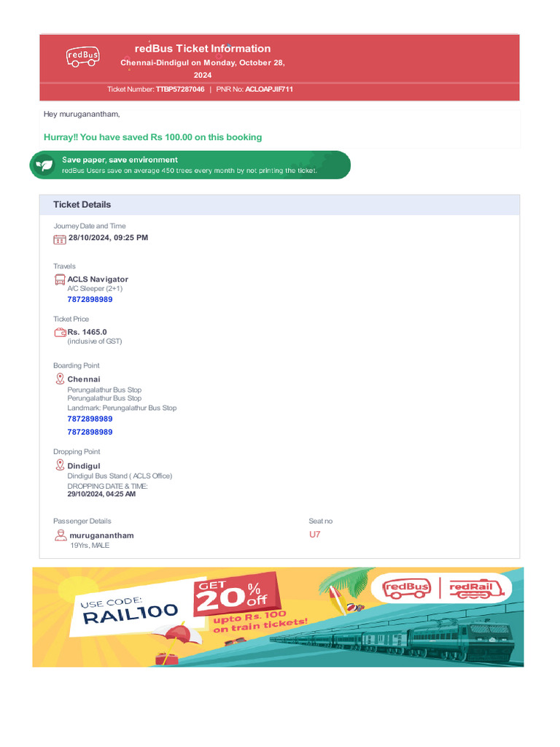Click the wallet icon beside Rs. 1465.0

click(x=60, y=332)
